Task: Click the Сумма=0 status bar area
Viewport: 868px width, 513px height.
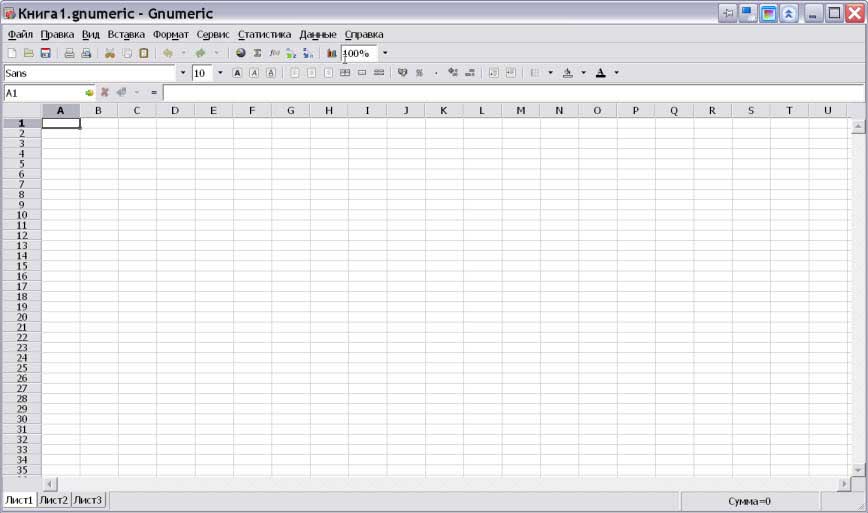Action: click(x=750, y=501)
